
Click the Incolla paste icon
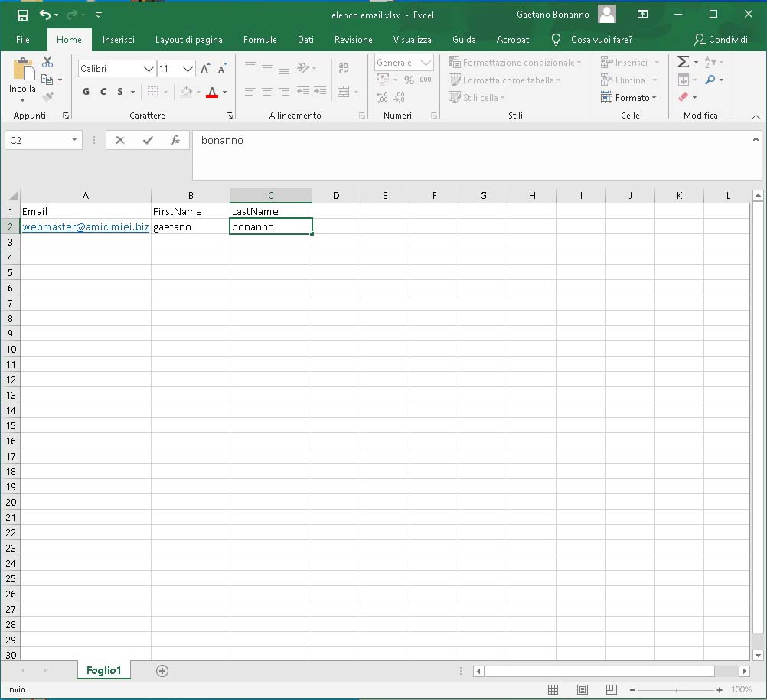click(x=23, y=69)
